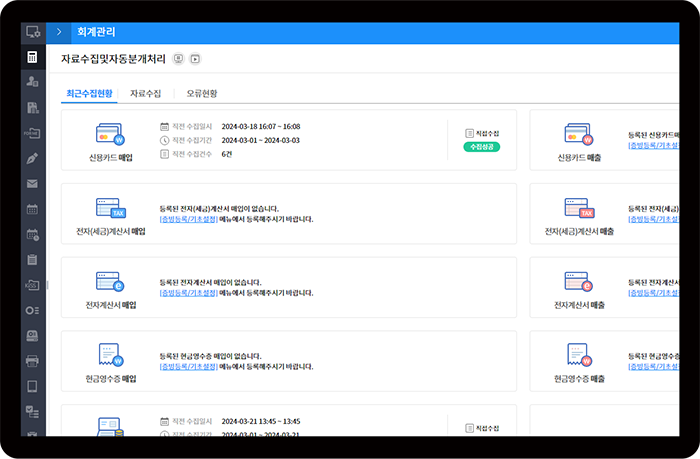700x459 pixels.
Task: Open the clipboard sidebar icon
Action: [32, 259]
